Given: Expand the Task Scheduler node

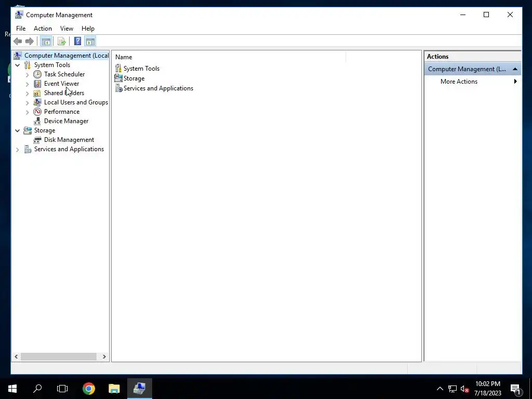Looking at the screenshot, I should [28, 75].
